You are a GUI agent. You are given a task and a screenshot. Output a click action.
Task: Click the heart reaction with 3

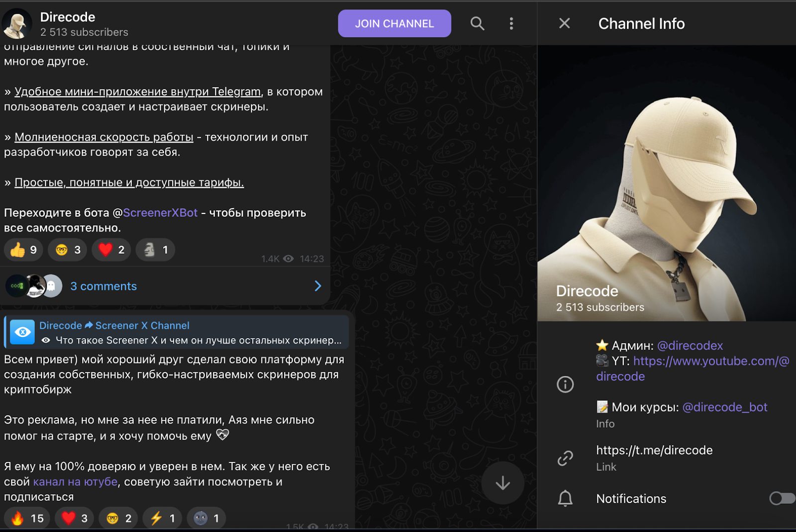point(75,518)
